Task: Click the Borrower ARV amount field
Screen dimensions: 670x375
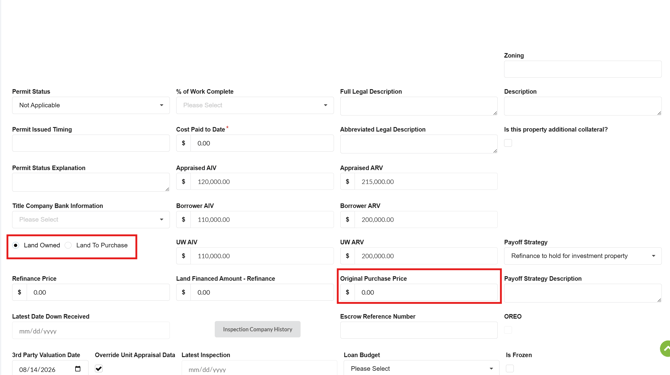Action: tap(426, 220)
